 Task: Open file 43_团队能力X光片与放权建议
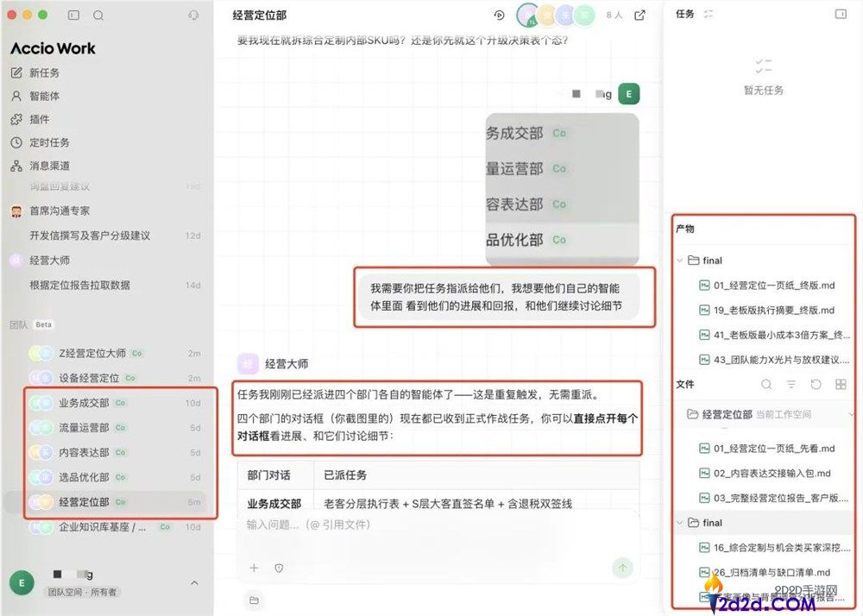click(x=774, y=360)
